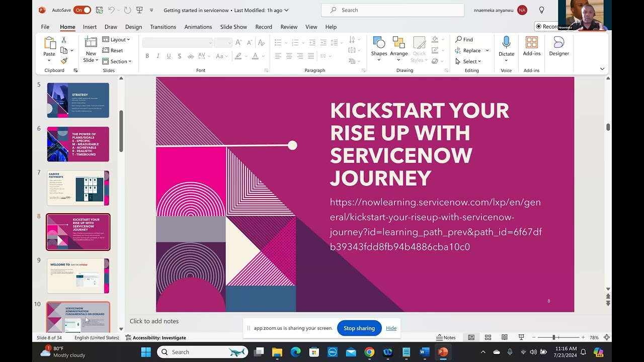The height and width of the screenshot is (362, 644).
Task: Decrease the list indent level
Action: tap(312, 43)
